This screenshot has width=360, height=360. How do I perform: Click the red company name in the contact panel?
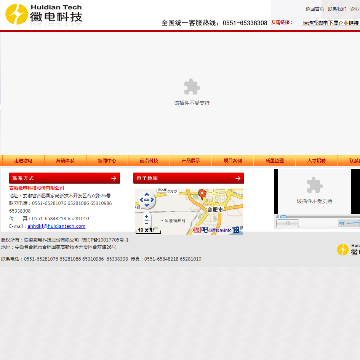click(37, 188)
